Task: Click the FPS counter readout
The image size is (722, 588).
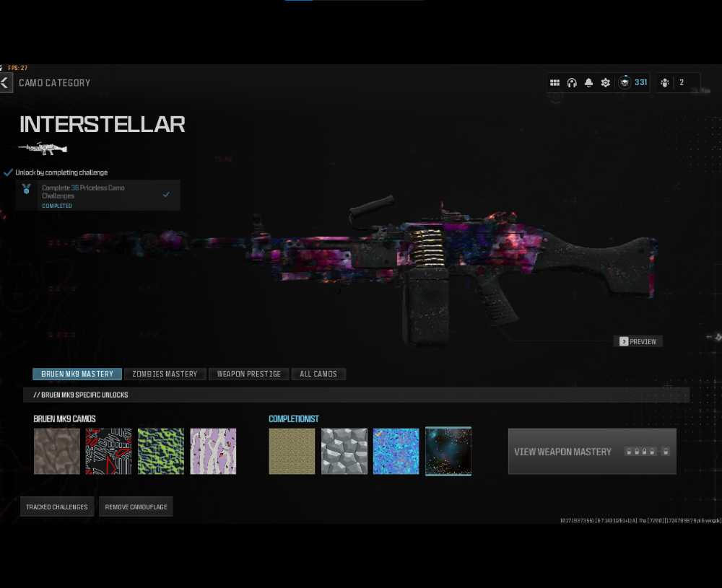Action: (17, 68)
